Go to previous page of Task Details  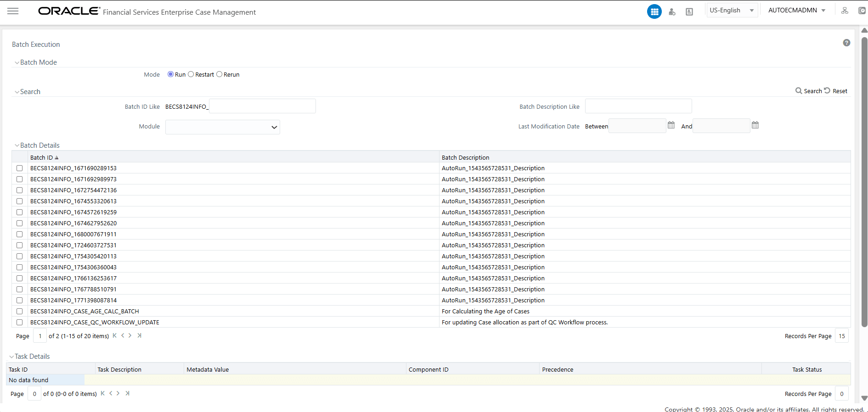tap(111, 393)
